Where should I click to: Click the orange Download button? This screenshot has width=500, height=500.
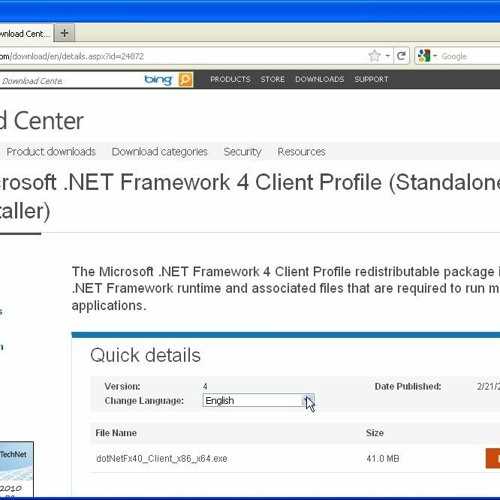click(x=493, y=458)
